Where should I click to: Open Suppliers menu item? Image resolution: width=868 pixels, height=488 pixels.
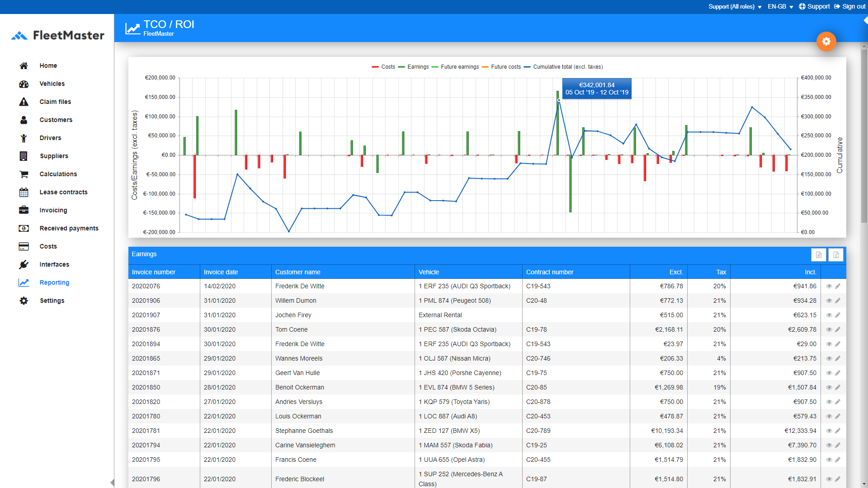point(54,156)
